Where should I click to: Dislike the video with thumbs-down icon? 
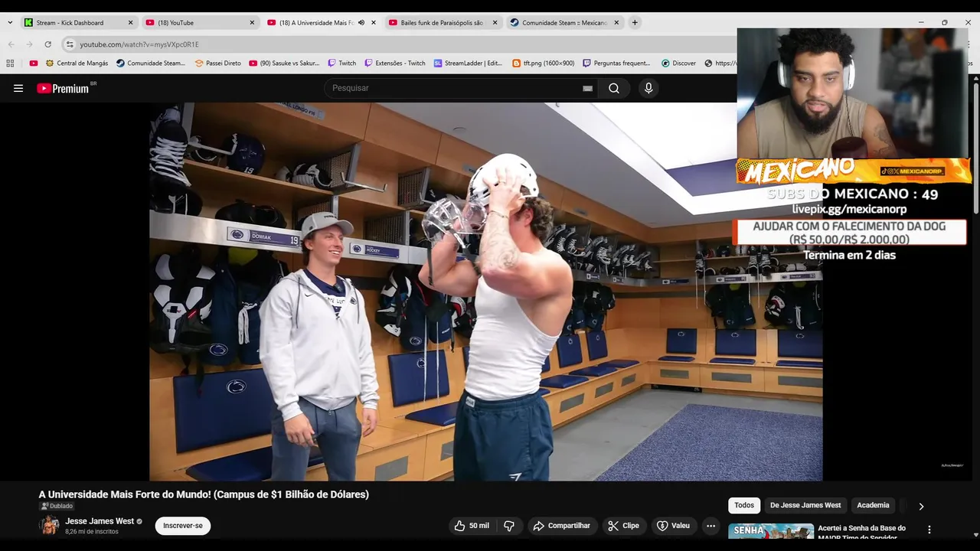click(509, 526)
